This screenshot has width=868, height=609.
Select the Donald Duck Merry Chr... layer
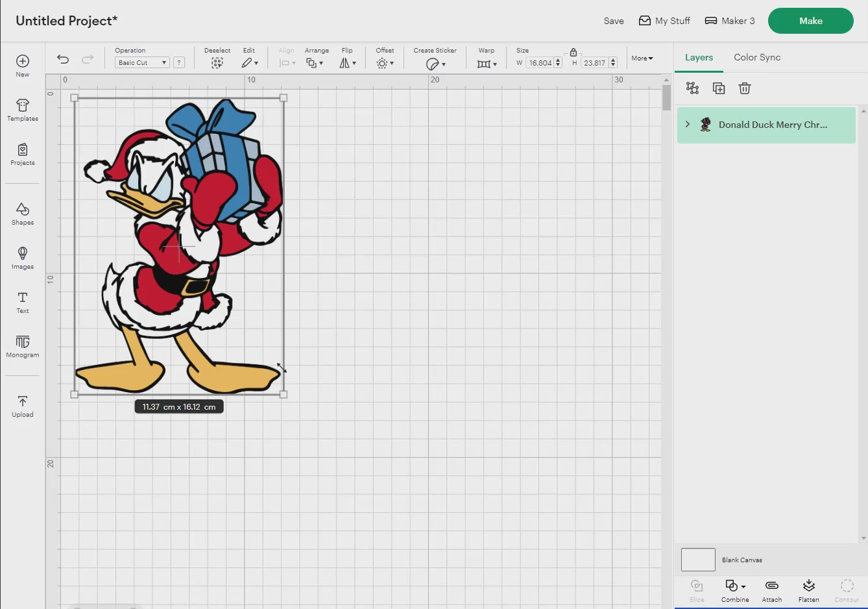click(766, 125)
